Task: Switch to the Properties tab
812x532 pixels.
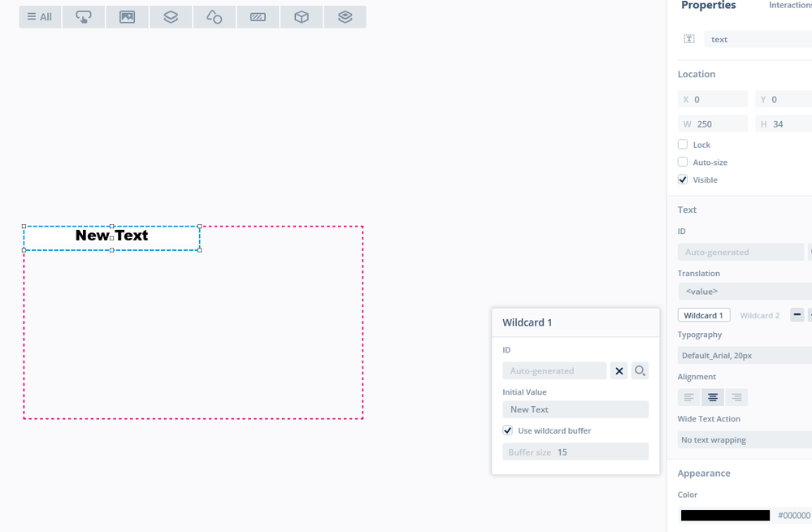Action: (709, 5)
